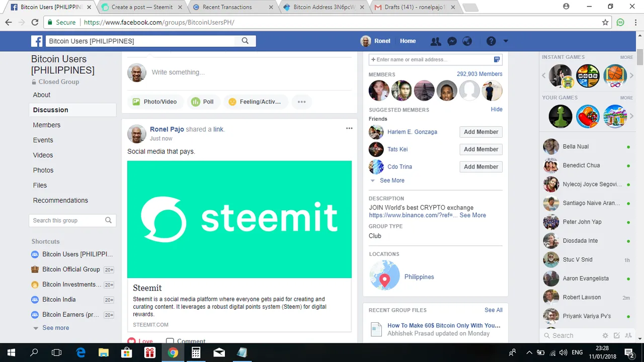Image resolution: width=644 pixels, height=362 pixels.
Task: Switch to Create a post — Steemit tab
Action: pos(141,7)
